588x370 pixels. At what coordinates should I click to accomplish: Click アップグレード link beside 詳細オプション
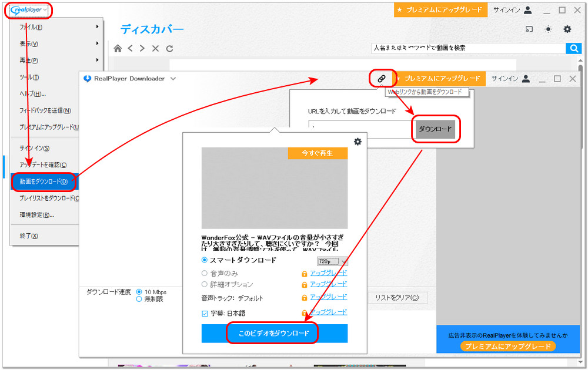pyautogui.click(x=329, y=284)
